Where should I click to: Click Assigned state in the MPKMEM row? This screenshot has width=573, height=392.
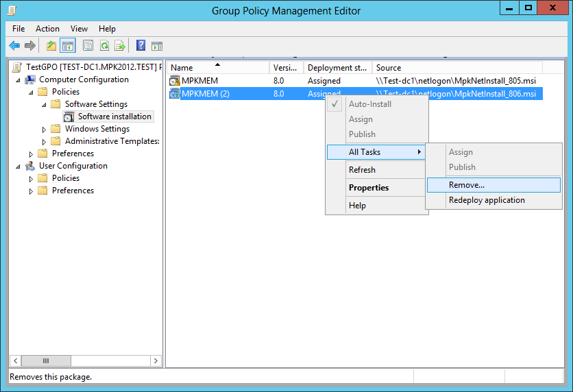point(324,81)
